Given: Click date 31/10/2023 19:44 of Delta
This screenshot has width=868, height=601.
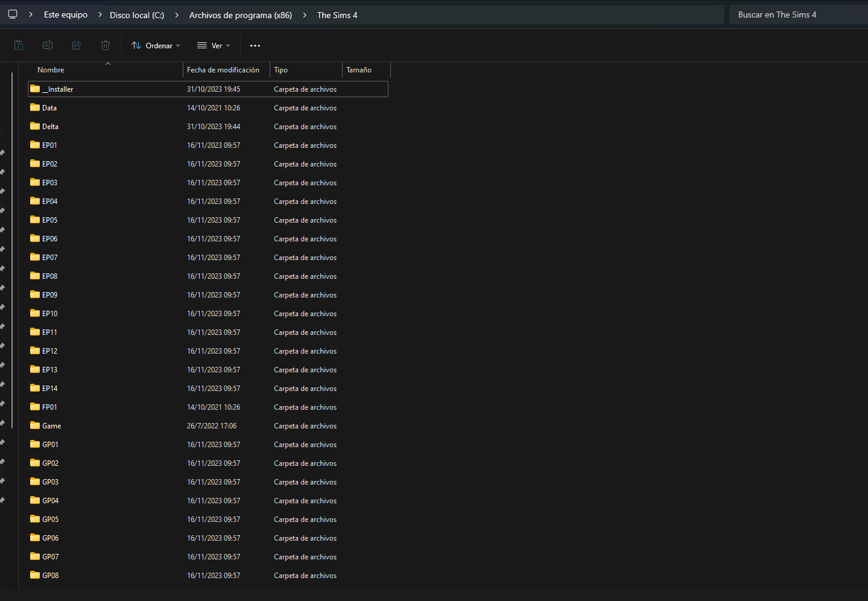Looking at the screenshot, I should 214,127.
